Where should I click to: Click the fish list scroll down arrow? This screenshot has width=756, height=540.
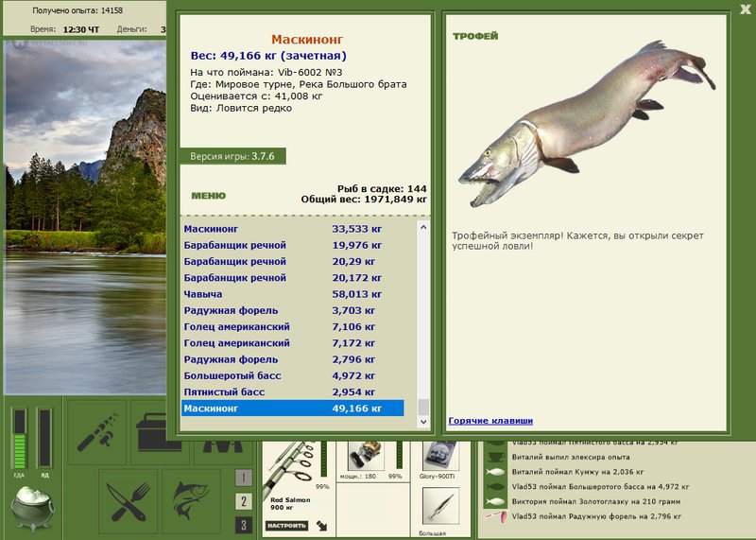coord(423,422)
